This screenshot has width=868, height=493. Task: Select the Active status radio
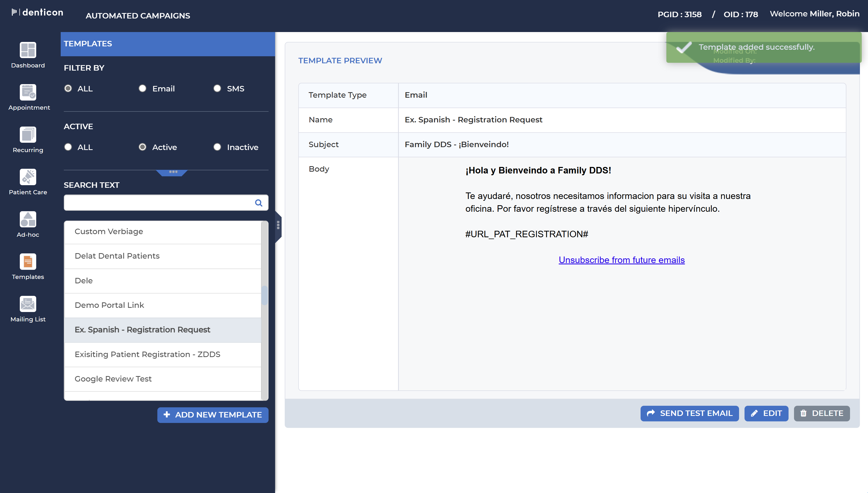click(142, 147)
